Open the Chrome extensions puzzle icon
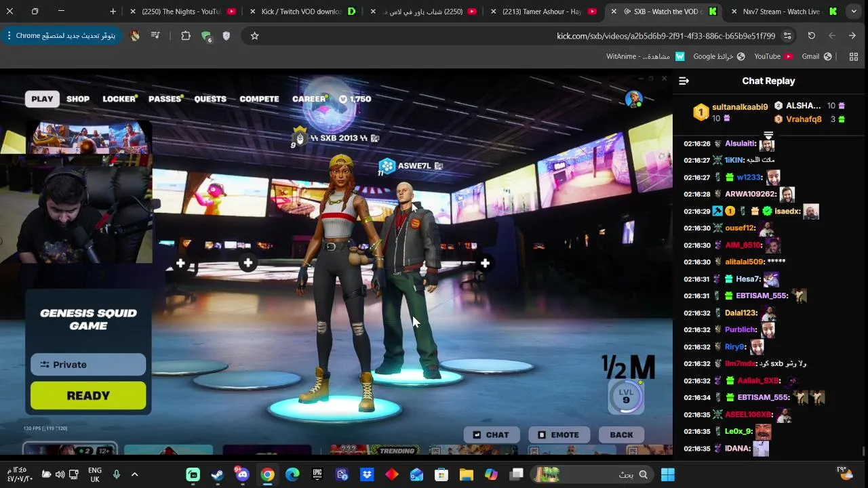 (185, 35)
